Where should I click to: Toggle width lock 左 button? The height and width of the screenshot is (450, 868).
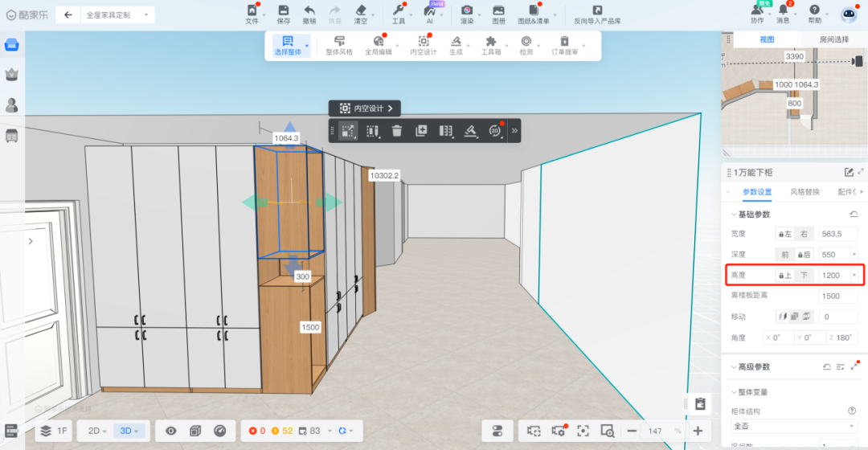784,234
